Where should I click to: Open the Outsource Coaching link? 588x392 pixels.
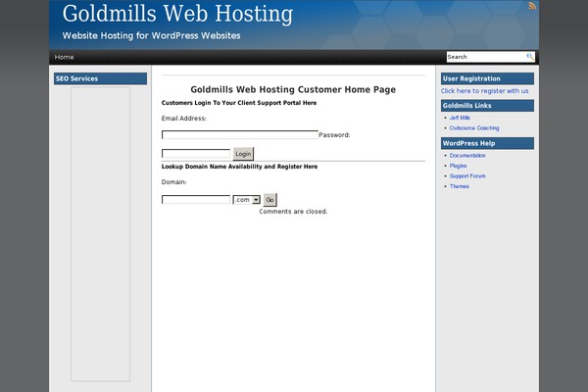click(x=474, y=128)
